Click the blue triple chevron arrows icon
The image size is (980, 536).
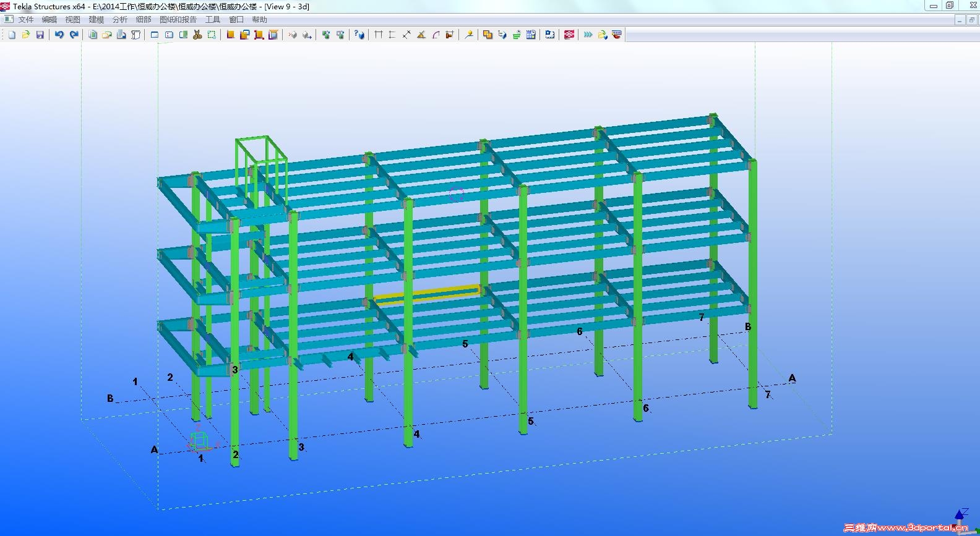click(588, 35)
